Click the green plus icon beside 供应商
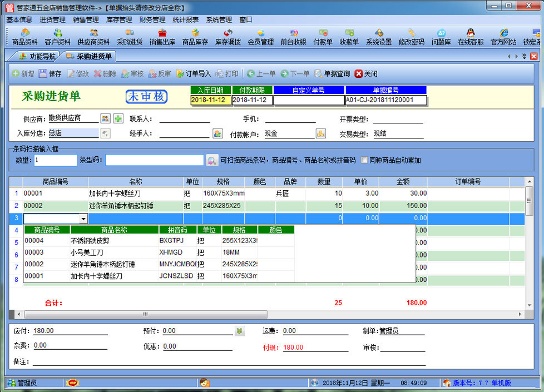544x392 pixels. 118,118
